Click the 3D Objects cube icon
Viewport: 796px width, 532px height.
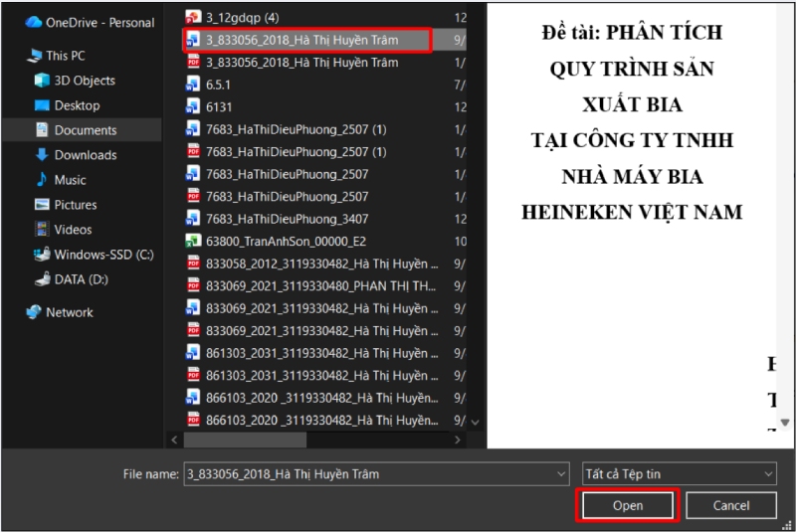click(x=42, y=81)
